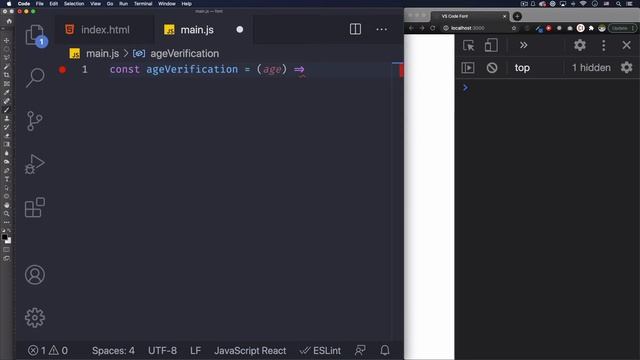This screenshot has height=360, width=640.
Task: Open DevTools settings gear
Action: [580, 45]
